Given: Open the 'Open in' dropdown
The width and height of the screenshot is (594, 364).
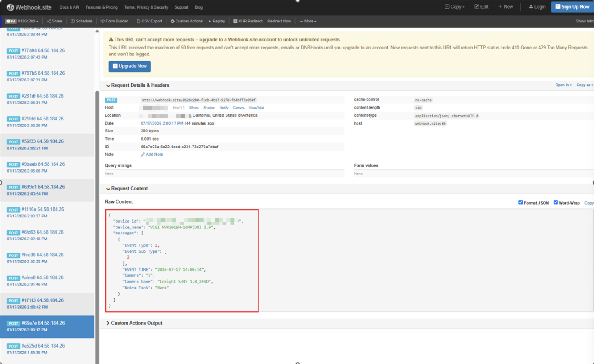Looking at the screenshot, I should [563, 85].
